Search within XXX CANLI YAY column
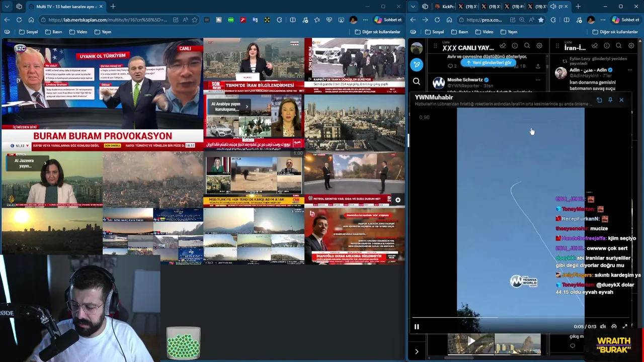The image size is (644, 362). tap(527, 46)
